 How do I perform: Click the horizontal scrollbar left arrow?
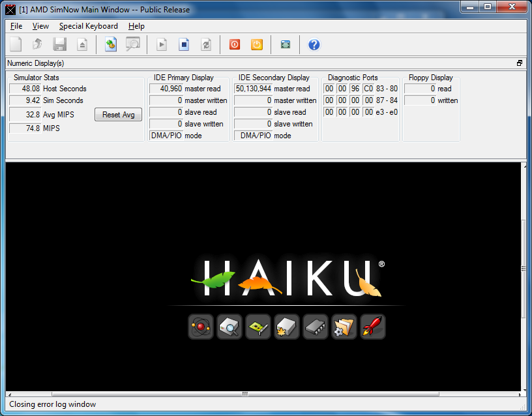click(x=10, y=394)
